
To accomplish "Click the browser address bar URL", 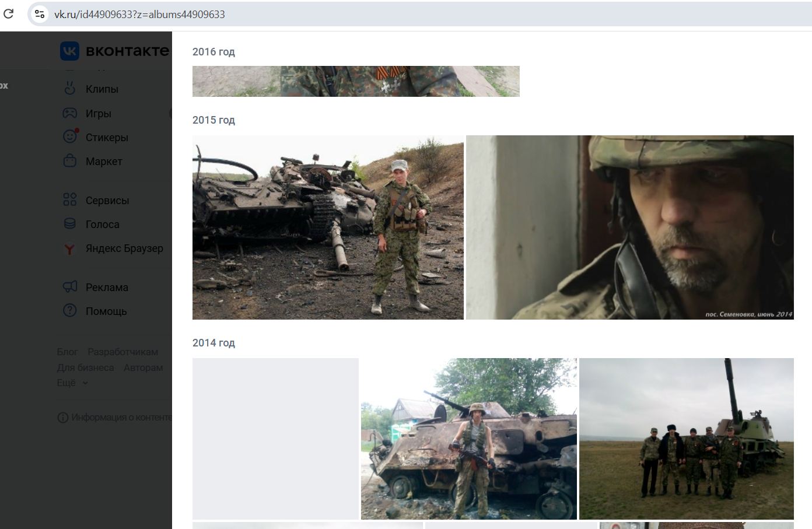I will tap(139, 15).
